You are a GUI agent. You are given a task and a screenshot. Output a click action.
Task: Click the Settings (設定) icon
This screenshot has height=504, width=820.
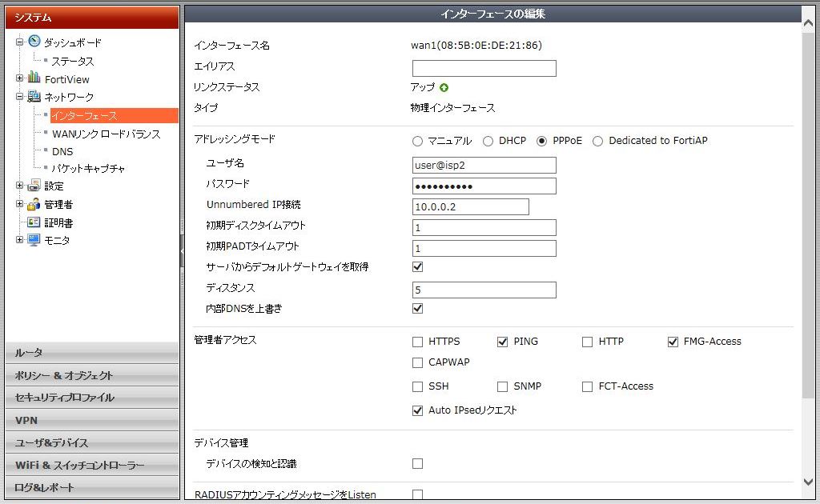click(34, 186)
